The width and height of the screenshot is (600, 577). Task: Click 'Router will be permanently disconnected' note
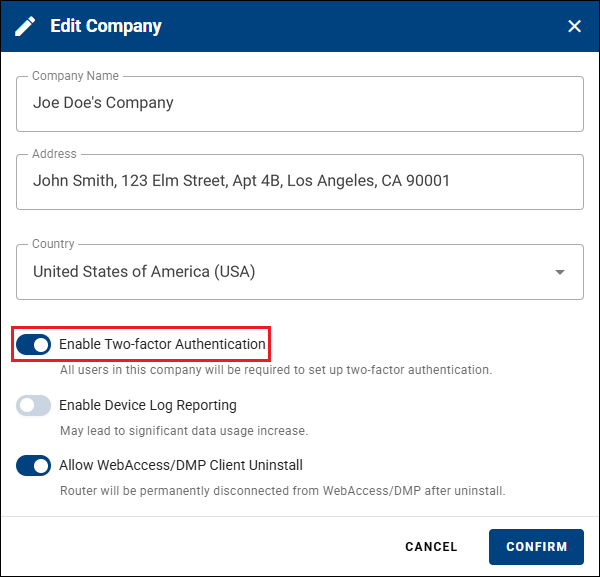pos(283,491)
